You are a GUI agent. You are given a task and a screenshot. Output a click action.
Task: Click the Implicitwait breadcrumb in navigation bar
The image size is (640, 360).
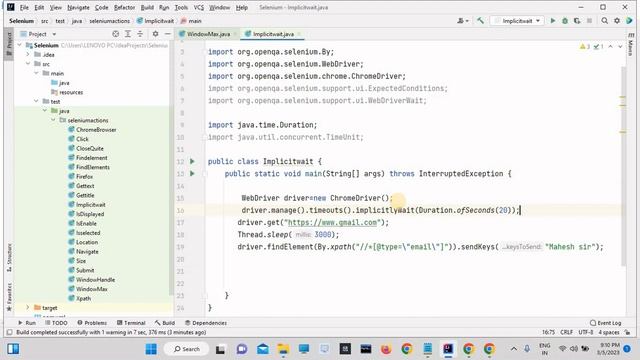(x=156, y=21)
